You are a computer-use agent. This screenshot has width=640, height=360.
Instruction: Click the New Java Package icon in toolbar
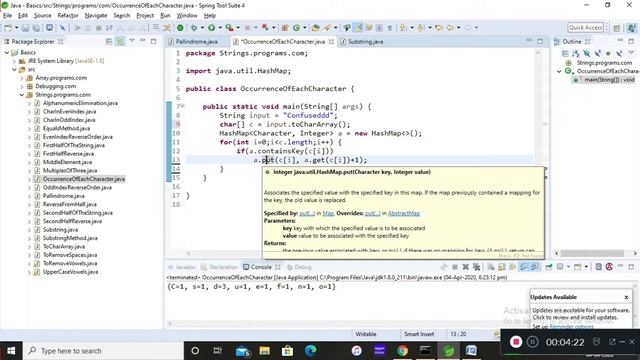[x=285, y=27]
